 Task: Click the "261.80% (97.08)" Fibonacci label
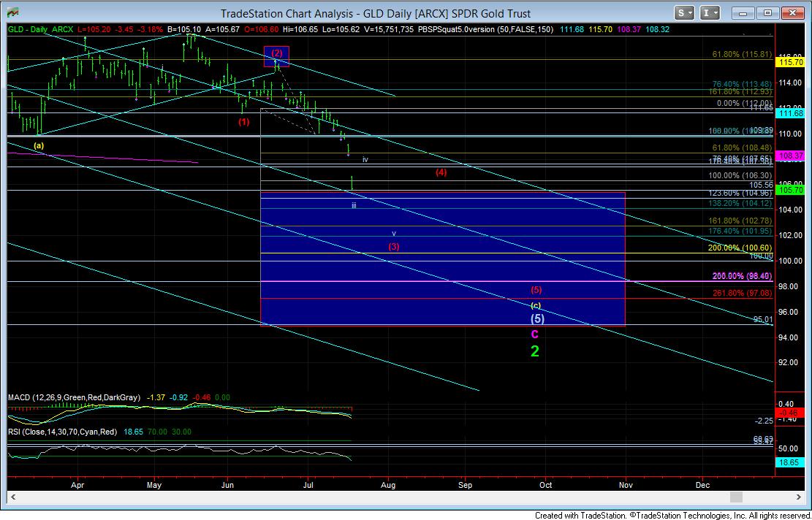coord(743,293)
